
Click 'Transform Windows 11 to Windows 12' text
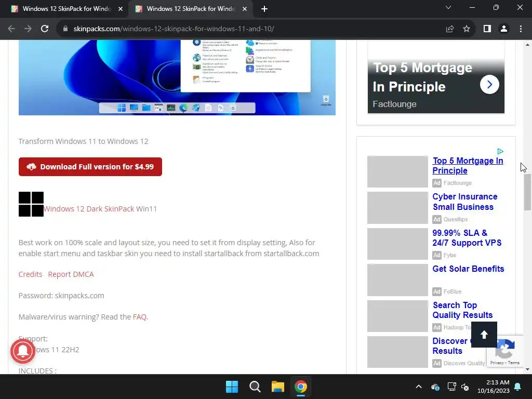coord(83,141)
